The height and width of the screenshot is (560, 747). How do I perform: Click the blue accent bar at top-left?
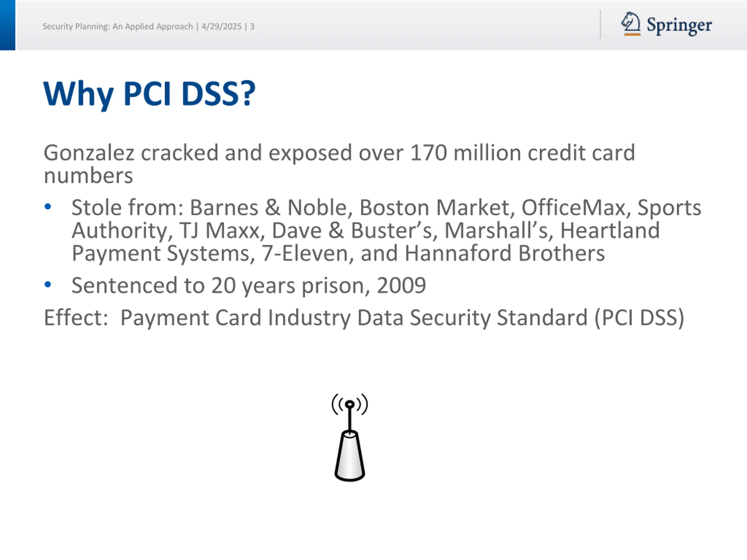click(x=7, y=25)
